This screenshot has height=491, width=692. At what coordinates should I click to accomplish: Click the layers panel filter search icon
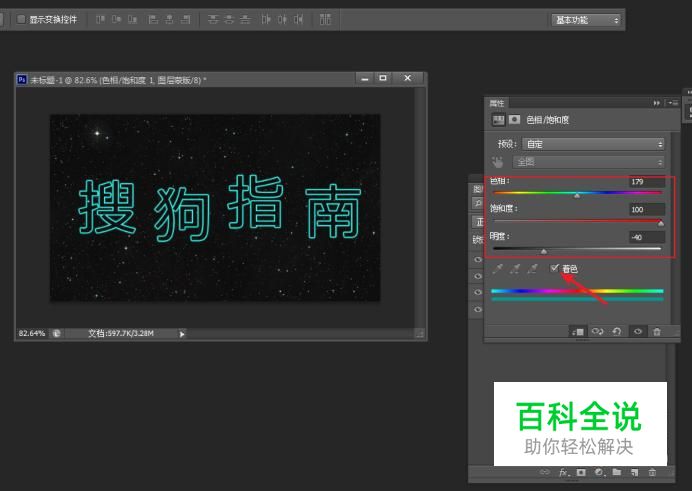[x=478, y=203]
